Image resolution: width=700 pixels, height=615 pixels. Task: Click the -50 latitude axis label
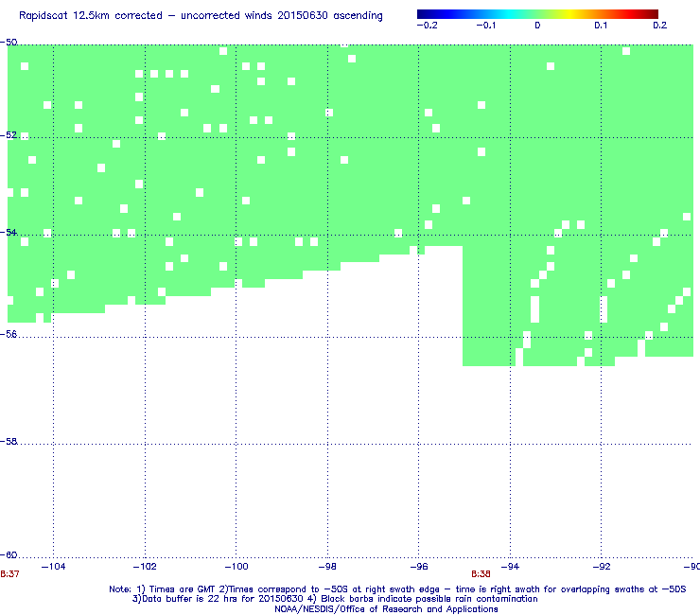[x=9, y=43]
